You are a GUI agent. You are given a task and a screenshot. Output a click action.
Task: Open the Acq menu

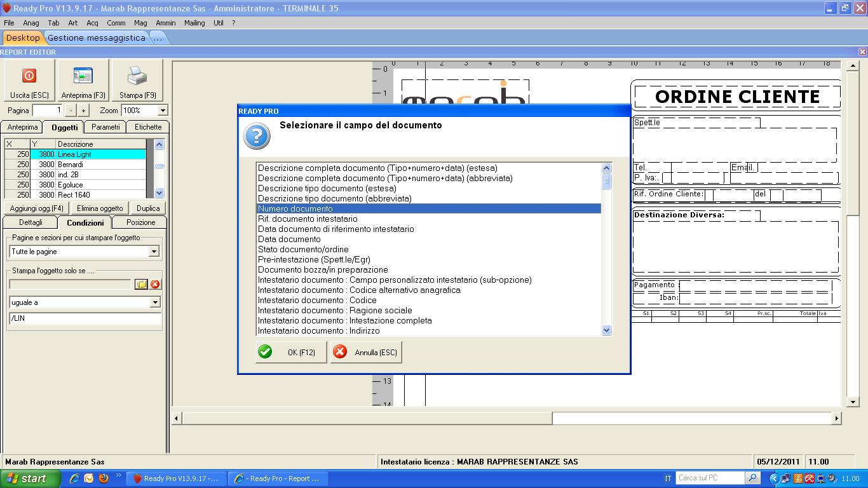coord(92,23)
